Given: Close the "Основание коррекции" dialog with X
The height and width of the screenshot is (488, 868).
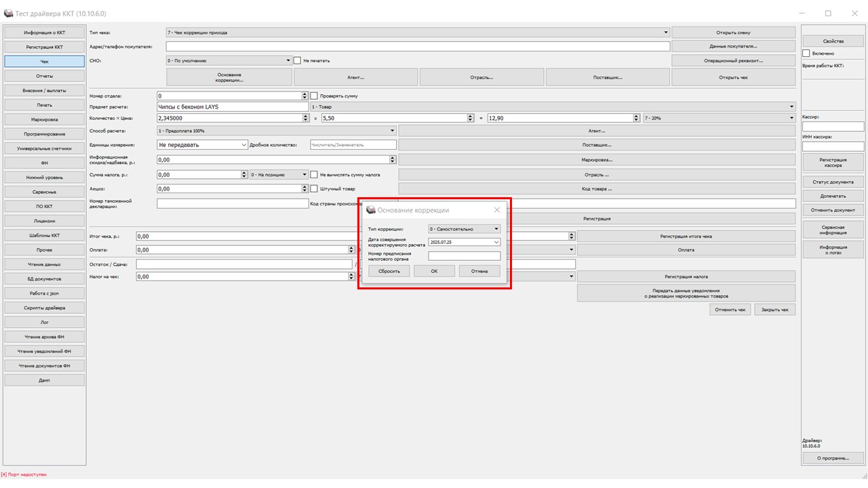Looking at the screenshot, I should [497, 210].
